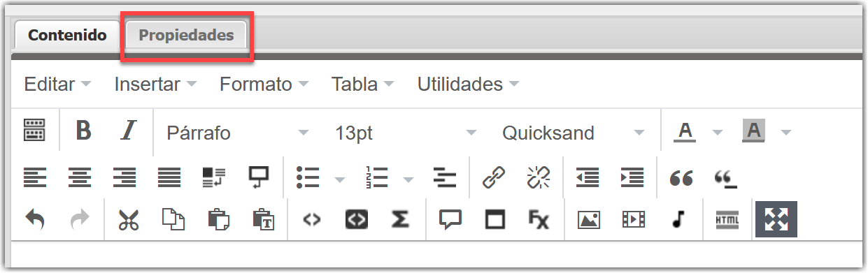Click inside the editor text area
Viewport: 868px width, 273px height.
click(x=434, y=253)
